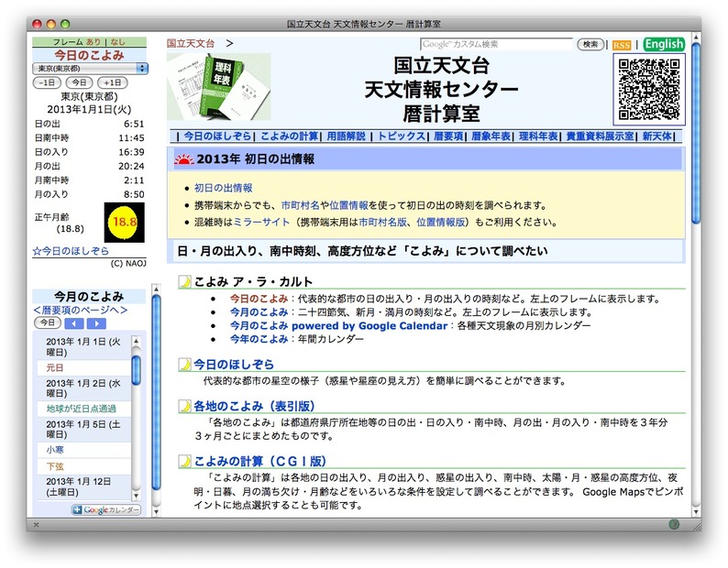Zoom the window with green title button
Image resolution: width=728 pixels, height=568 pixels.
click(65, 24)
